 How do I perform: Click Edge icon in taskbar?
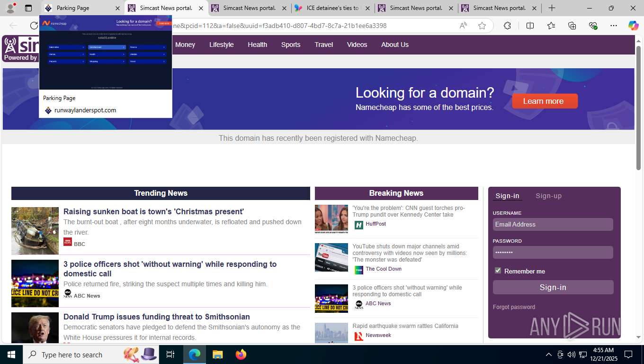point(195,355)
